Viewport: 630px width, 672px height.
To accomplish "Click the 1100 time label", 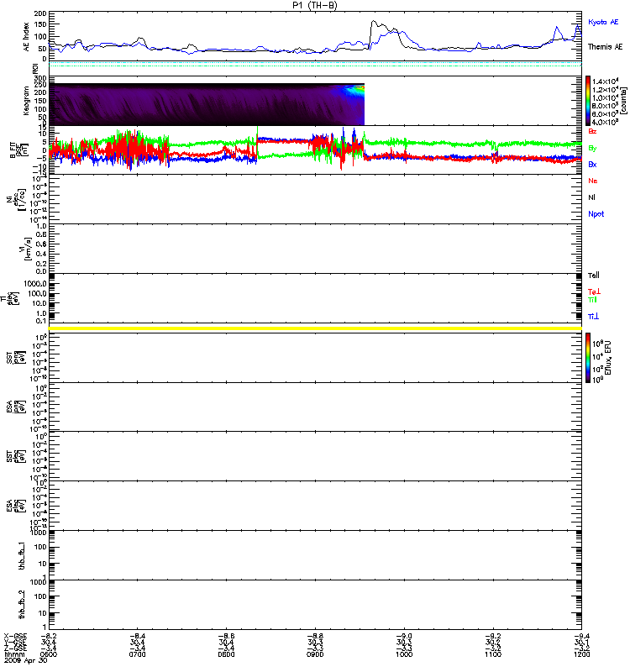I will [493, 654].
